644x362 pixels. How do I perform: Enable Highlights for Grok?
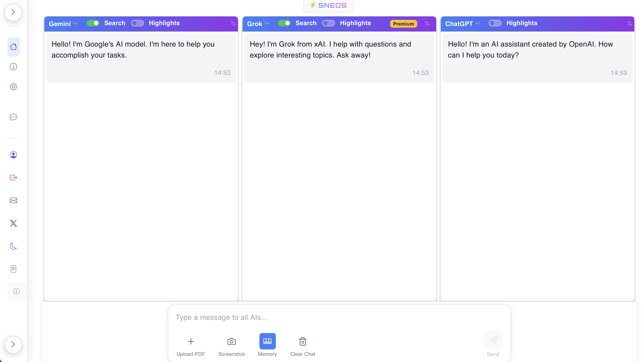[x=328, y=23]
